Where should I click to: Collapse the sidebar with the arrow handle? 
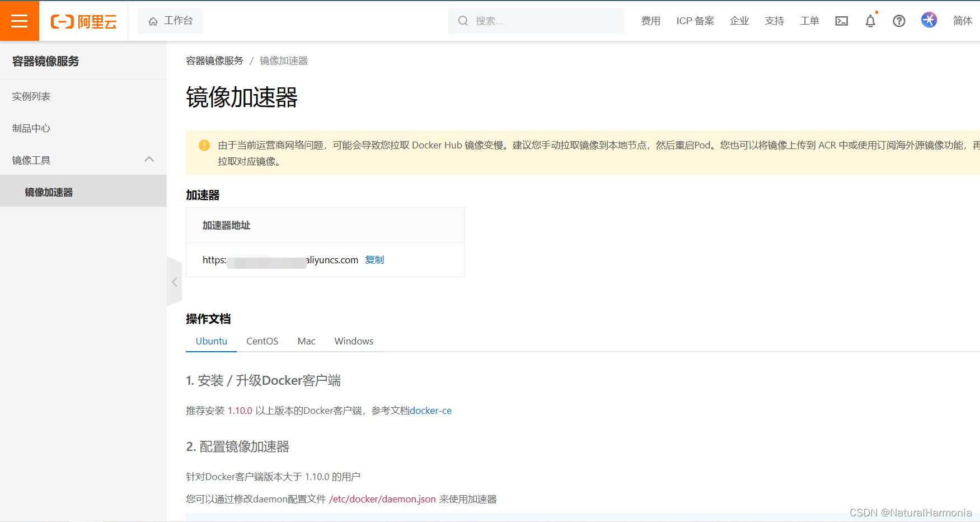coord(175,282)
